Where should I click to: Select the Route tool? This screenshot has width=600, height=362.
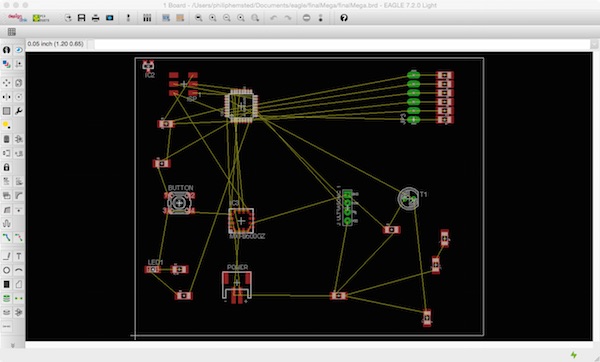coord(7,238)
